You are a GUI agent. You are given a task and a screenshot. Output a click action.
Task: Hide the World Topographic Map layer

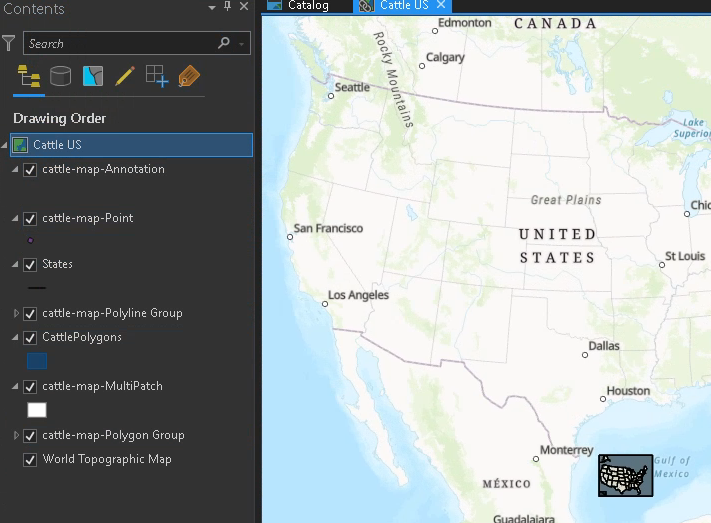coord(30,459)
